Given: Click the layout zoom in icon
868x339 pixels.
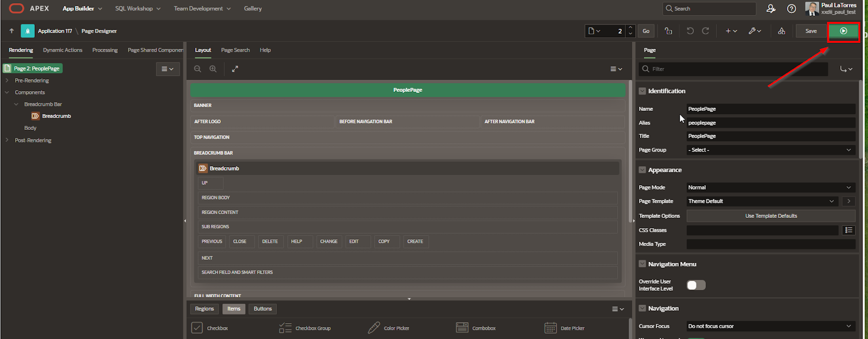Looking at the screenshot, I should [x=213, y=69].
